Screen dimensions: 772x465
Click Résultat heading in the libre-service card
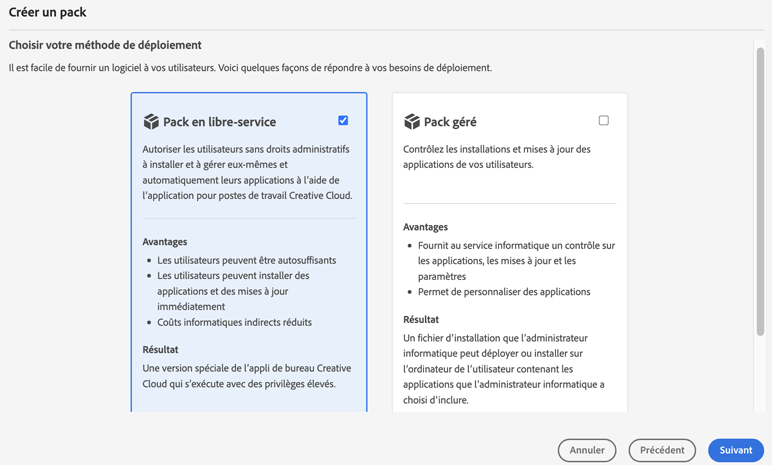161,350
